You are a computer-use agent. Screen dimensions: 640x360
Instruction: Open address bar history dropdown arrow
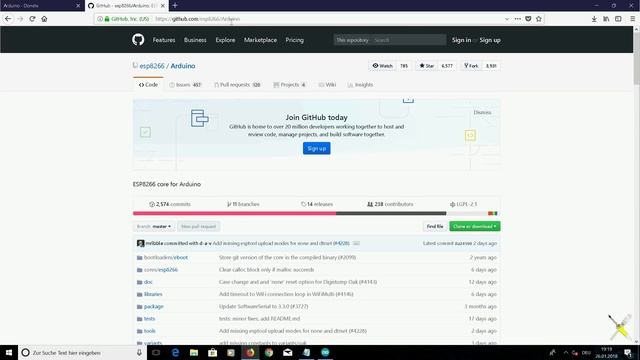click(x=507, y=19)
